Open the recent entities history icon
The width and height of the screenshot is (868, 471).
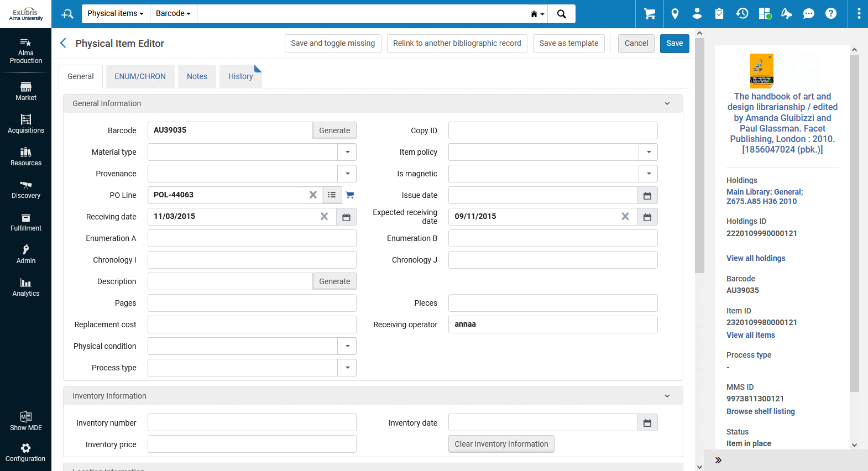pos(742,14)
